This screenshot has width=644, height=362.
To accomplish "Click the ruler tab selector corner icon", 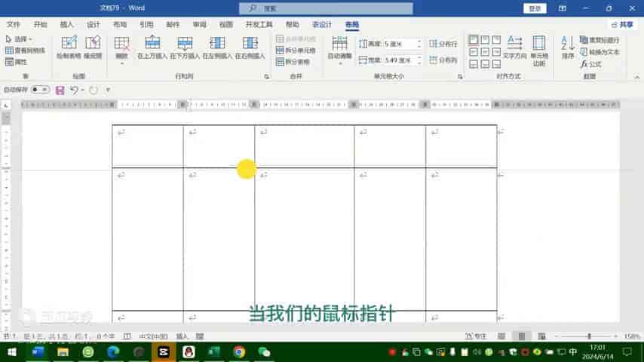I will click(x=6, y=106).
